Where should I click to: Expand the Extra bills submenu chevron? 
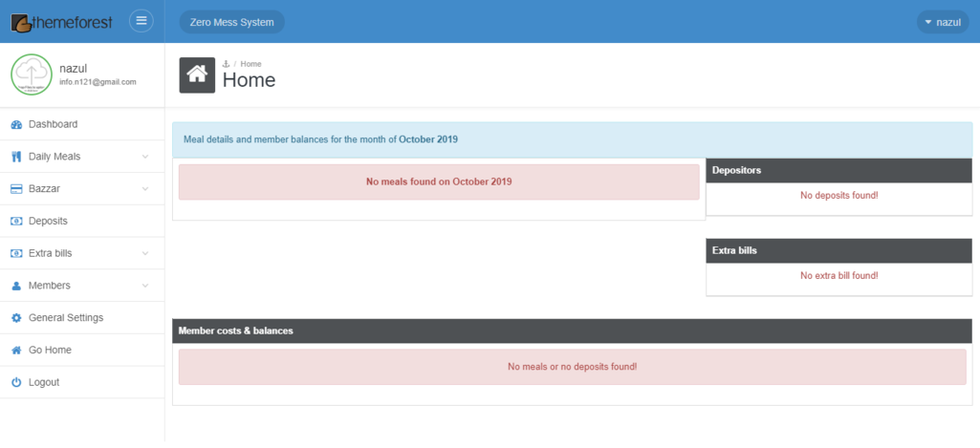point(145,254)
